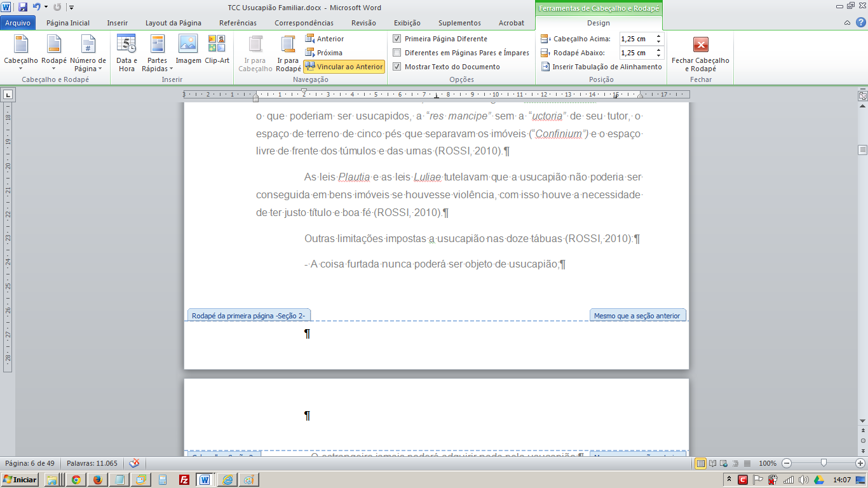Undo last action in Quick Access toolbar

pyautogui.click(x=36, y=7)
